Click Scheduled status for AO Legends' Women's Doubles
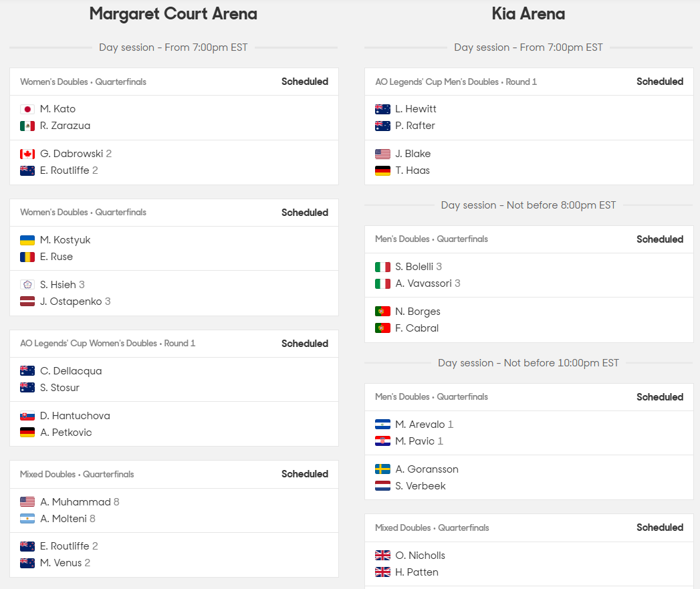The width and height of the screenshot is (700, 589). click(305, 344)
